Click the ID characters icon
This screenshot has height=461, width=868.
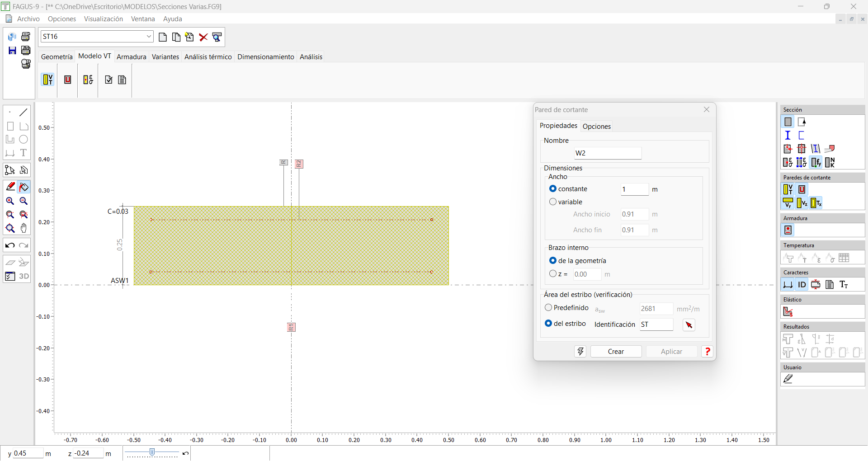[x=802, y=284]
